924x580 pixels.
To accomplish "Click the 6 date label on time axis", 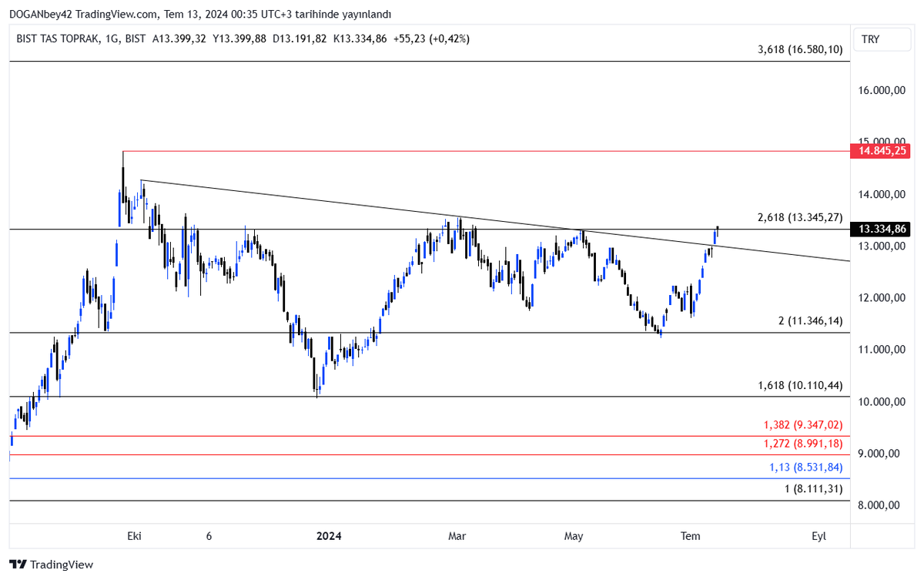I will [209, 536].
